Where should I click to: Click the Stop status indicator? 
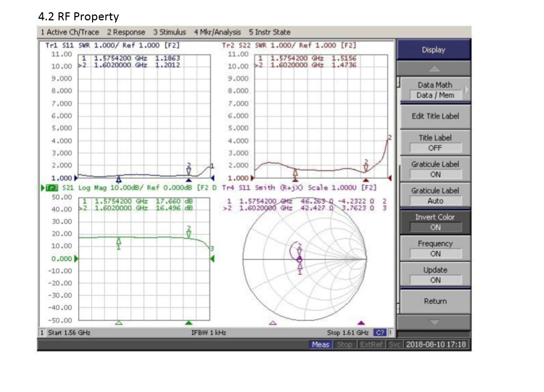345,344
